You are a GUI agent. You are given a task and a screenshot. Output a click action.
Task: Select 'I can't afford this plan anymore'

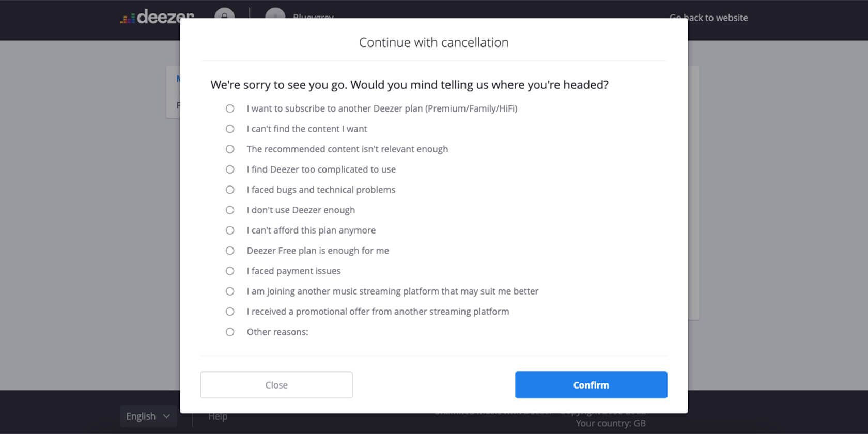tap(230, 230)
